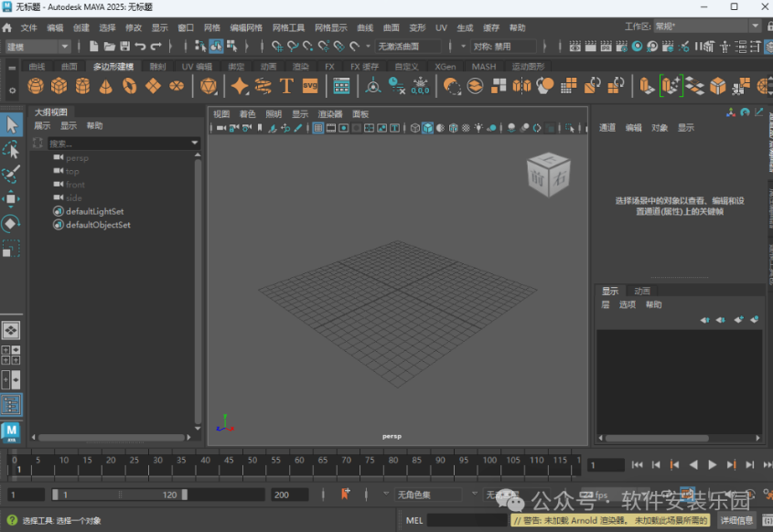Click the Outliner horizontal scrollbar

point(112,438)
